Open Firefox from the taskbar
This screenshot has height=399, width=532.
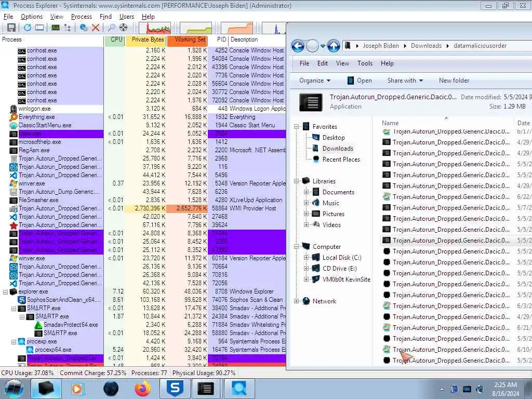pyautogui.click(x=143, y=389)
